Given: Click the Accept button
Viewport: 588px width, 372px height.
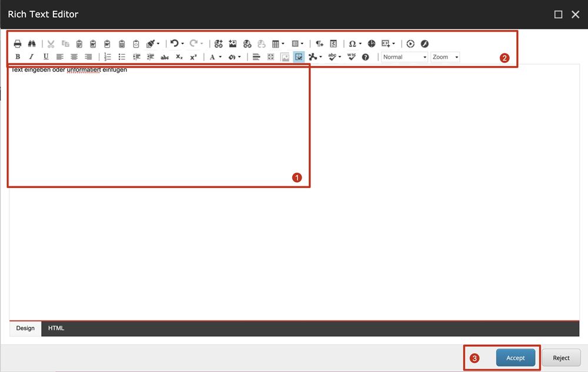Looking at the screenshot, I should click(515, 358).
